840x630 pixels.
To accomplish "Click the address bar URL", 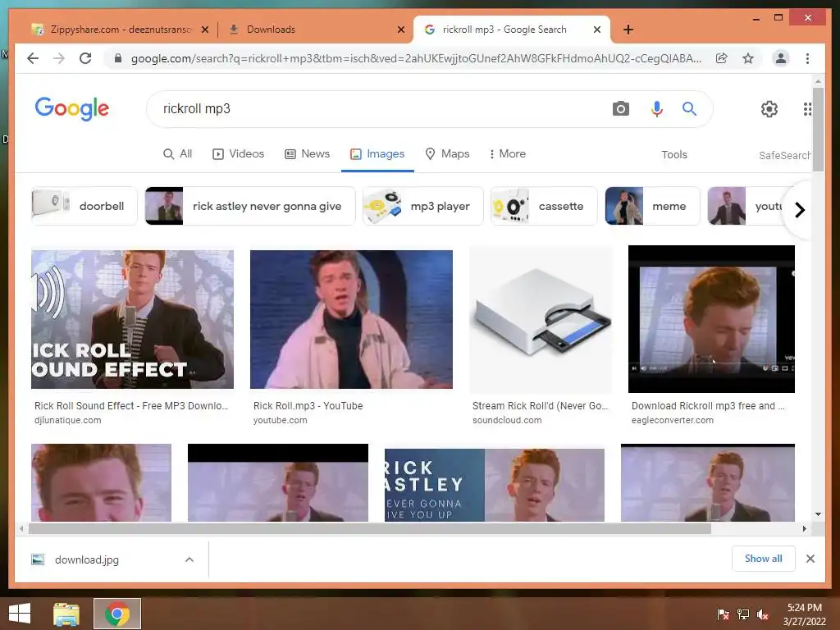I will tap(416, 58).
